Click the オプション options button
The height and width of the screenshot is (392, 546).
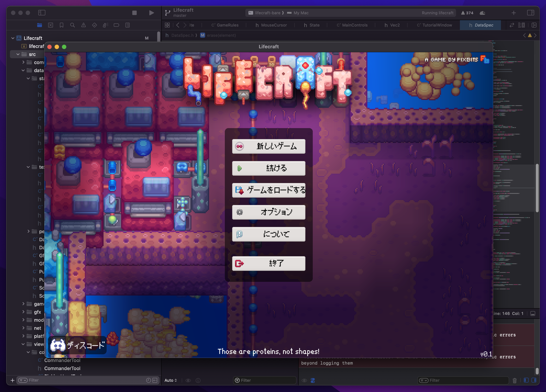[x=269, y=212]
